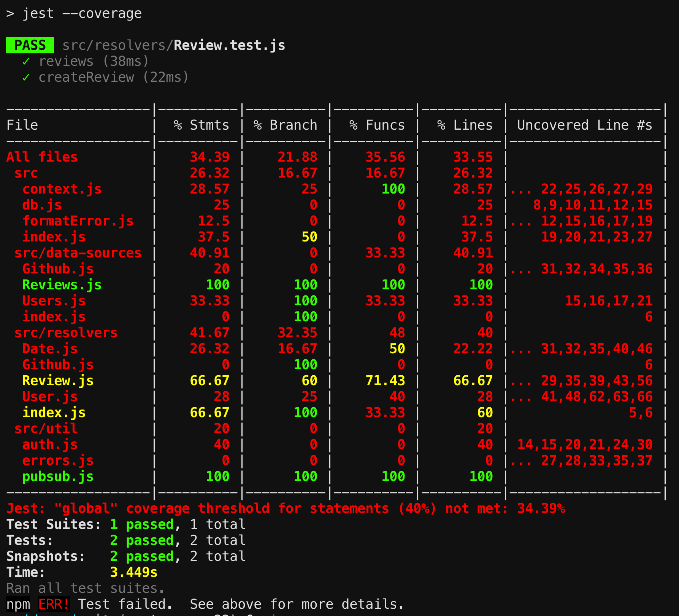Image resolution: width=679 pixels, height=616 pixels.
Task: Click uncovered lines '5,6' in the resolvers index.js row
Action: tap(641, 413)
